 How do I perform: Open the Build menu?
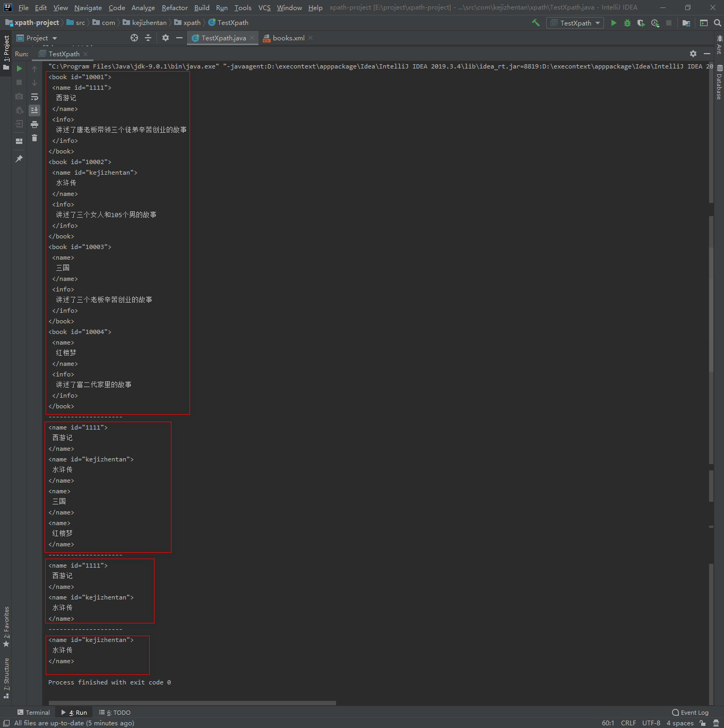[202, 7]
